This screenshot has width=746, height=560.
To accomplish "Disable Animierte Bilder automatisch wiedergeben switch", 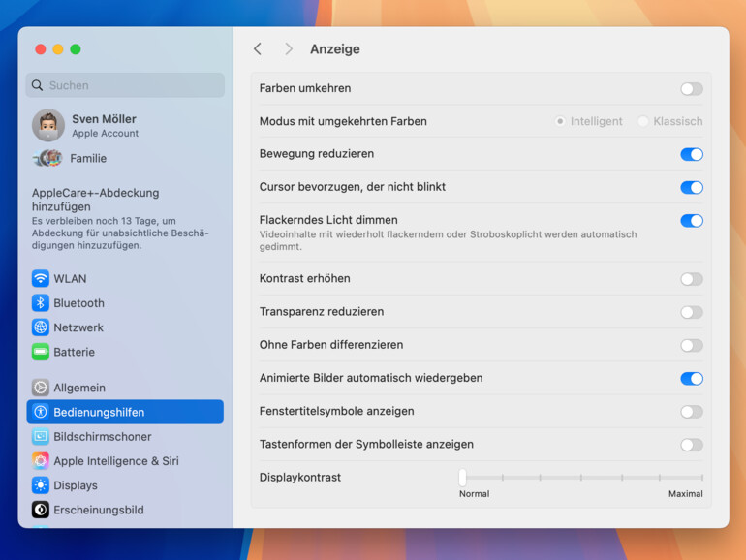I will pyautogui.click(x=692, y=379).
